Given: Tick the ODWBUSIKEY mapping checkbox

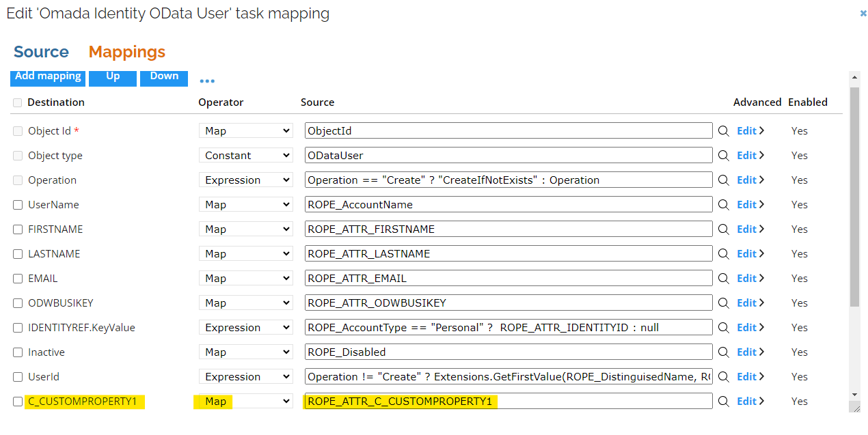Looking at the screenshot, I should [x=18, y=303].
